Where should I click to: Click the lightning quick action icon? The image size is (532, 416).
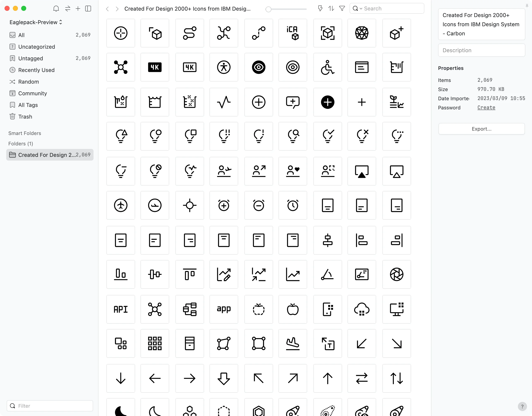[x=320, y=9]
